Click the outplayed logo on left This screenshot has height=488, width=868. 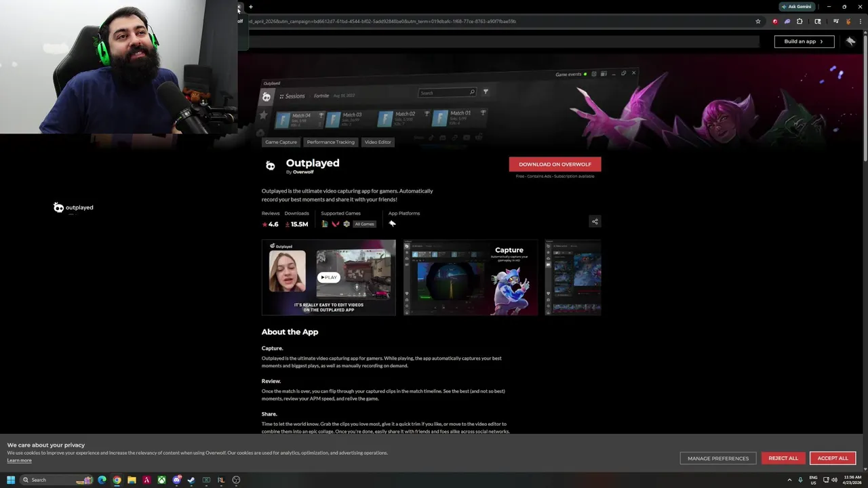[73, 207]
